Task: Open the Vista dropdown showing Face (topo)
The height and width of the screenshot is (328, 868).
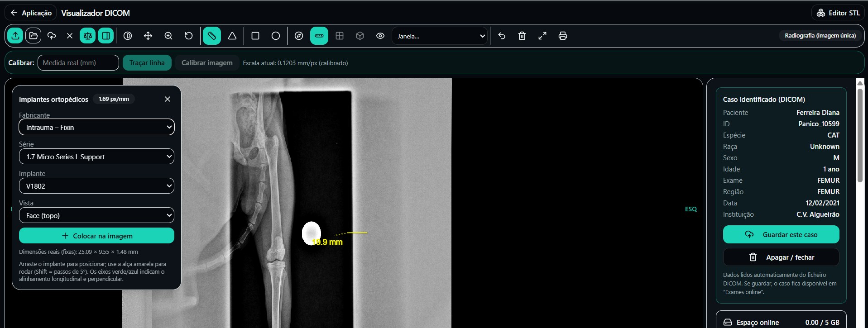Action: (x=96, y=215)
